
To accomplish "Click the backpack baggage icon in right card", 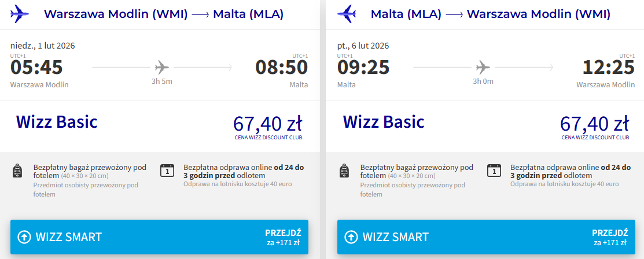I will pos(344,171).
